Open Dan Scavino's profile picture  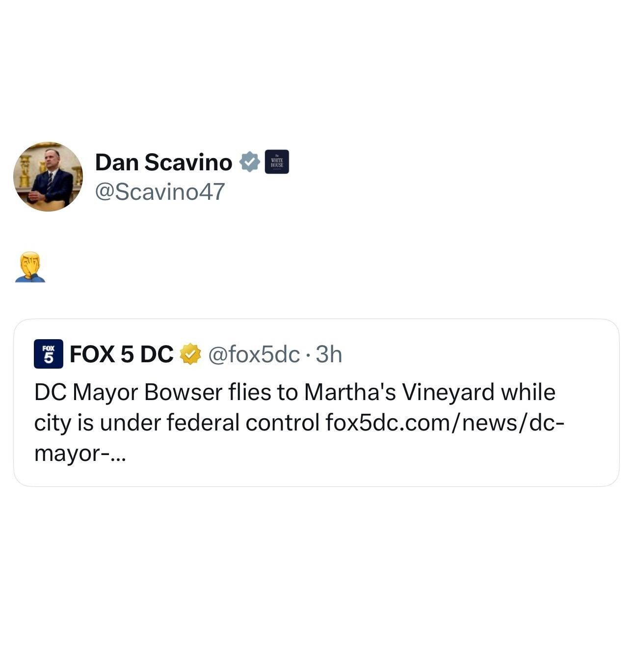tap(48, 177)
